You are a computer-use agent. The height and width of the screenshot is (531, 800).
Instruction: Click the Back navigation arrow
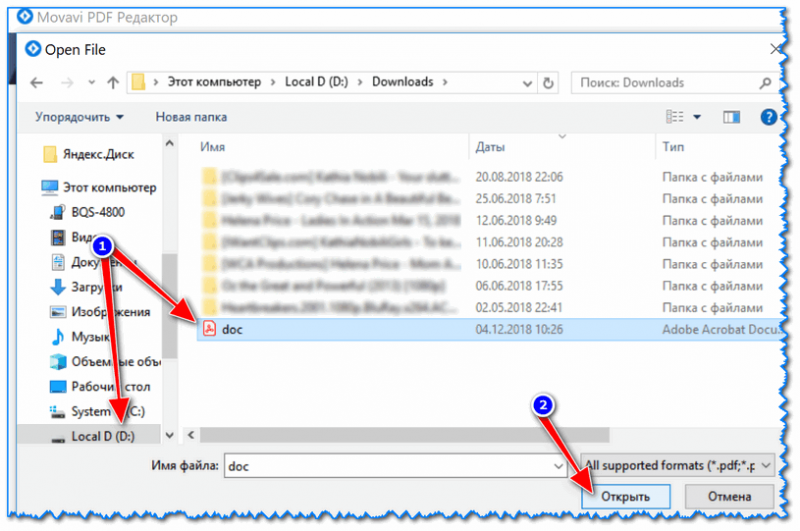[x=36, y=82]
